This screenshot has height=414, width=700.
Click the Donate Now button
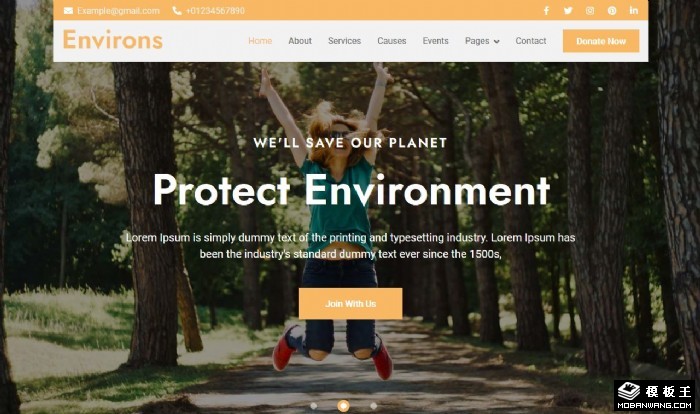pos(601,41)
